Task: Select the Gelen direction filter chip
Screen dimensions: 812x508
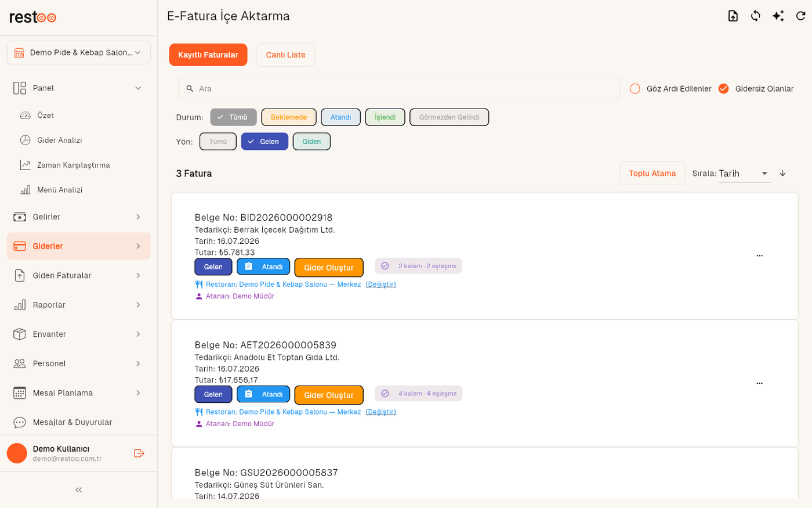Action: coord(264,142)
